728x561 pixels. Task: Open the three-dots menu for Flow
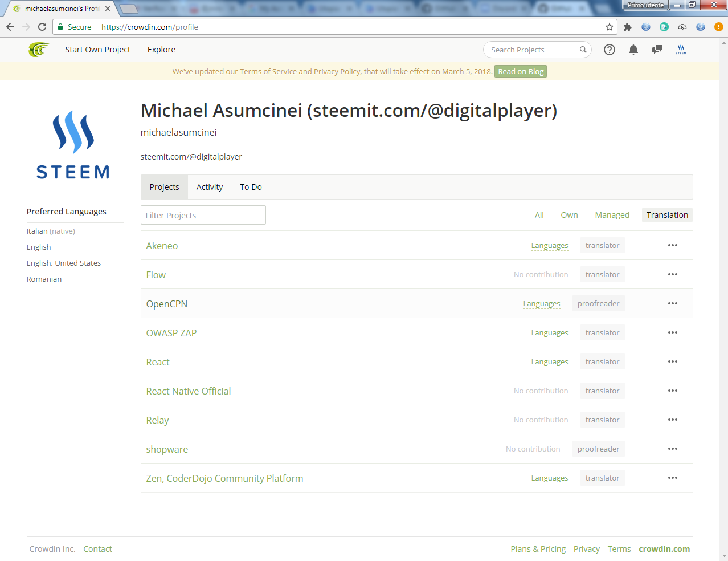[x=673, y=274]
